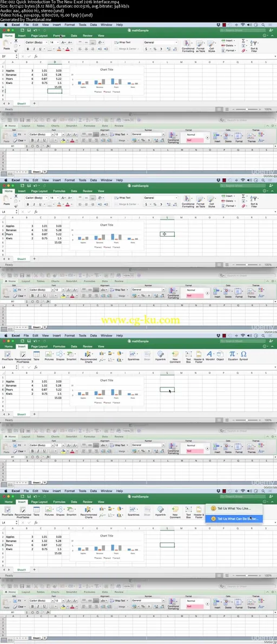Click Symbol omega icon on Insert ribbon
This screenshot has height=644, width=277.
click(x=243, y=355)
